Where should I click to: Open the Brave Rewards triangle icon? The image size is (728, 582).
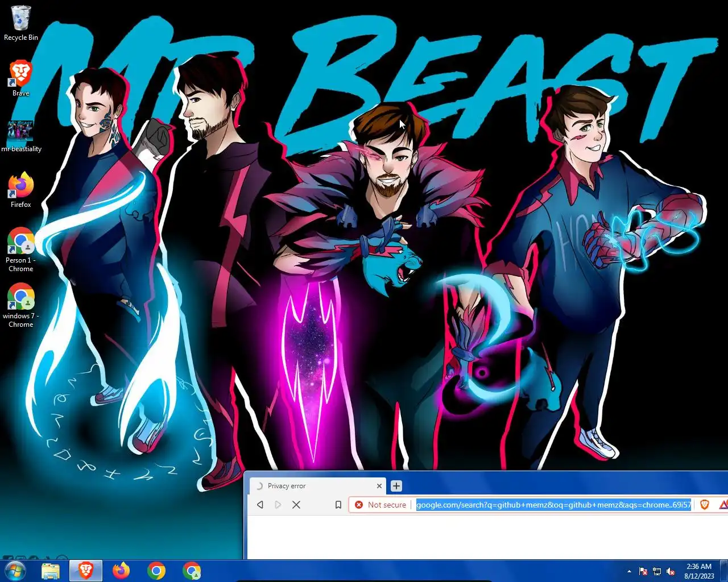pyautogui.click(x=723, y=505)
